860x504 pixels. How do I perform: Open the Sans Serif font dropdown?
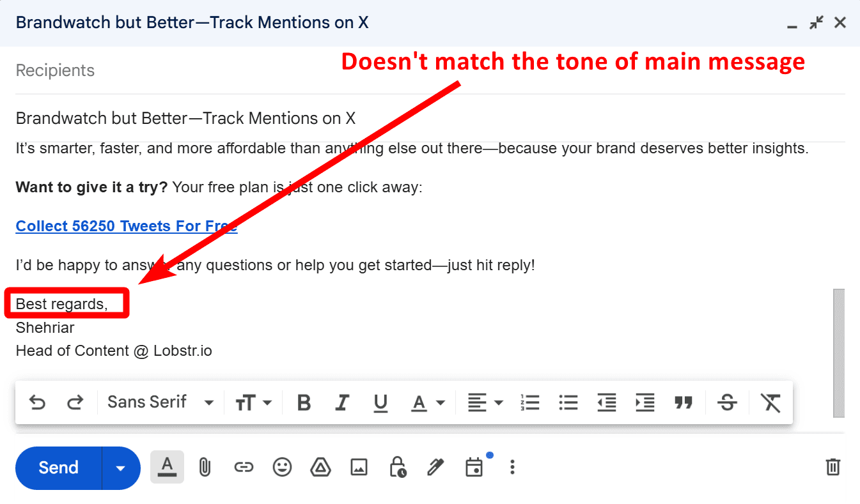point(160,402)
